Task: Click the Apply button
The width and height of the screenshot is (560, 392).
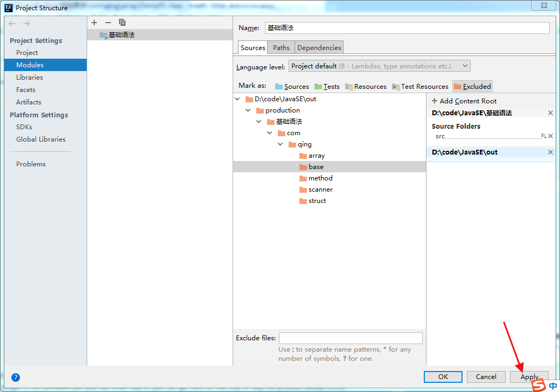Action: click(529, 376)
